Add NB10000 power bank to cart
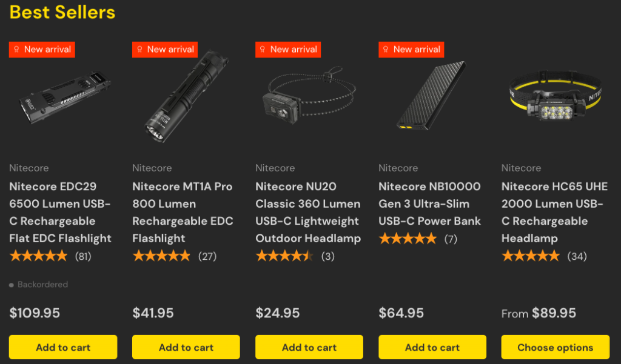Viewport: 621px width, 364px height. 432,347
